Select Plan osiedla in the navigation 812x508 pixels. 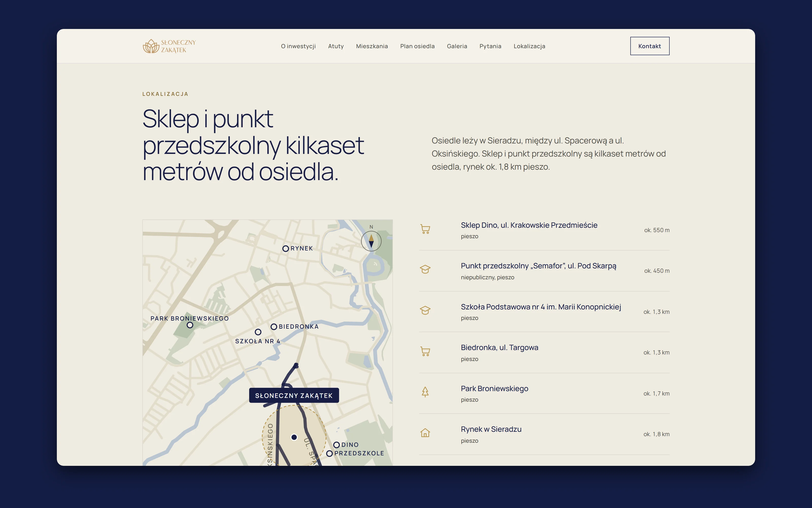click(x=417, y=46)
